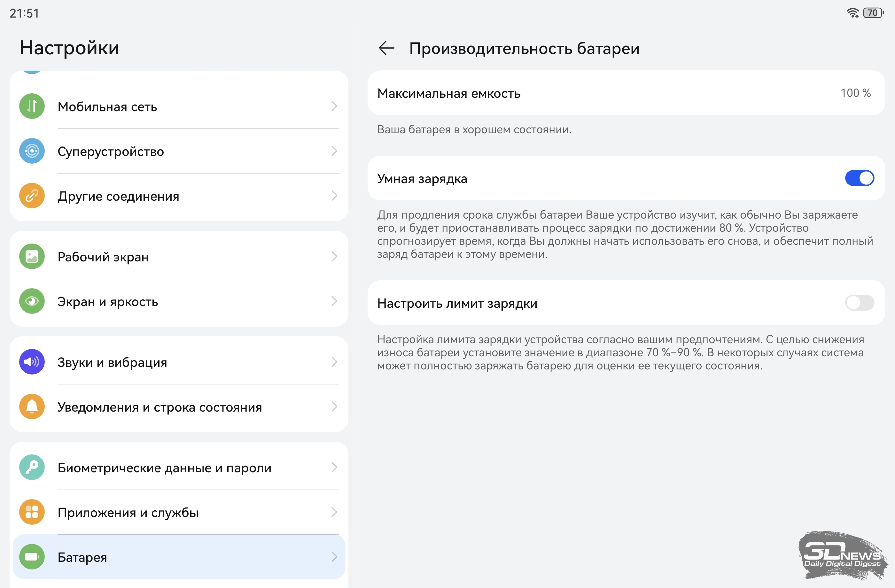This screenshot has height=588, width=895.
Task: Click the orange link icon for Другие соединения
Action: pos(32,196)
